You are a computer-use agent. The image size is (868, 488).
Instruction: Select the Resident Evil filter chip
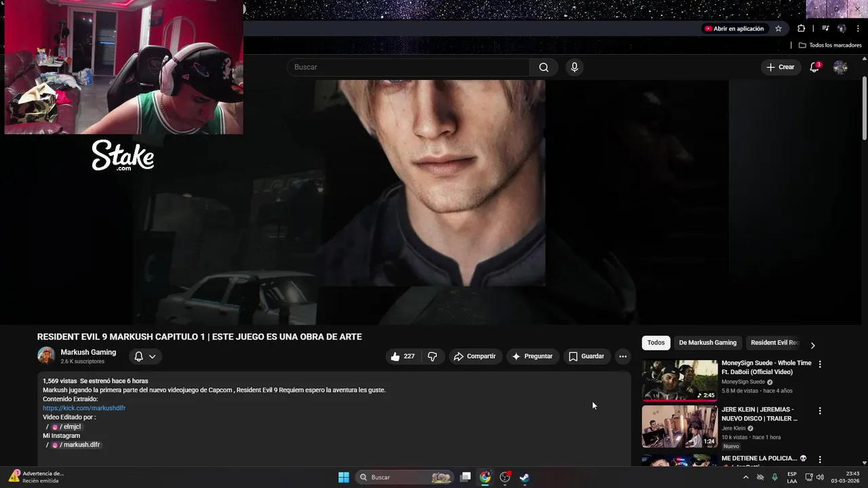pos(775,343)
